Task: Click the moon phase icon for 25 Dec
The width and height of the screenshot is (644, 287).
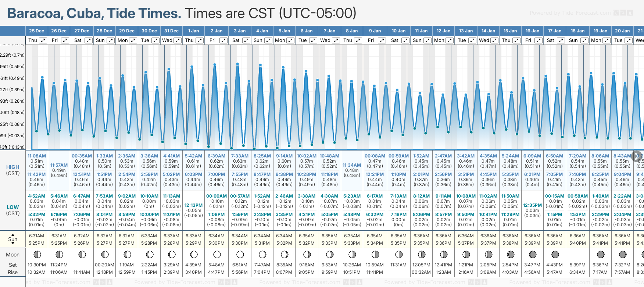Action: [37, 254]
